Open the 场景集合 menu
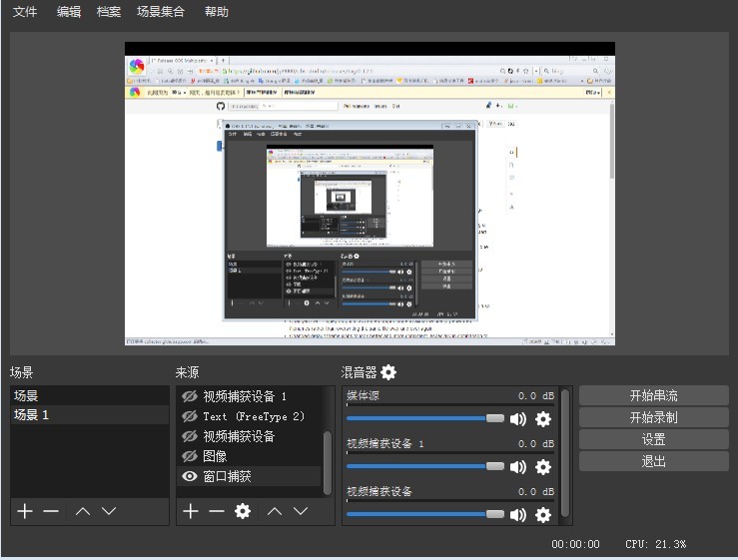Viewport: 738px width, 560px height. point(160,12)
